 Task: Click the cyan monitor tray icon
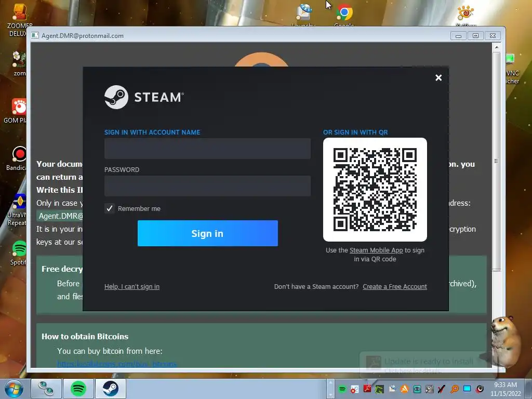click(x=467, y=389)
